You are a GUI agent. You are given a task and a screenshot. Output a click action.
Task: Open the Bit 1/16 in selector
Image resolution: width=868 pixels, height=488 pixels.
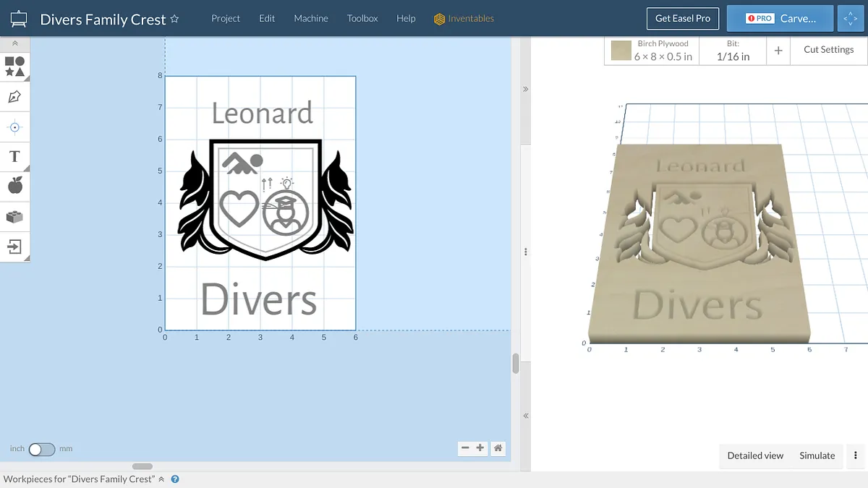coord(733,51)
